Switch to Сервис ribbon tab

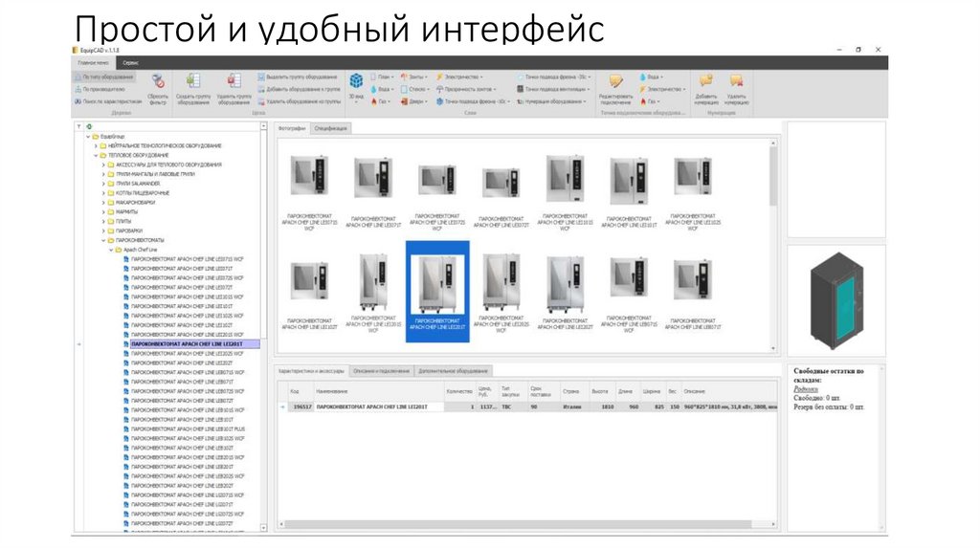pos(130,62)
